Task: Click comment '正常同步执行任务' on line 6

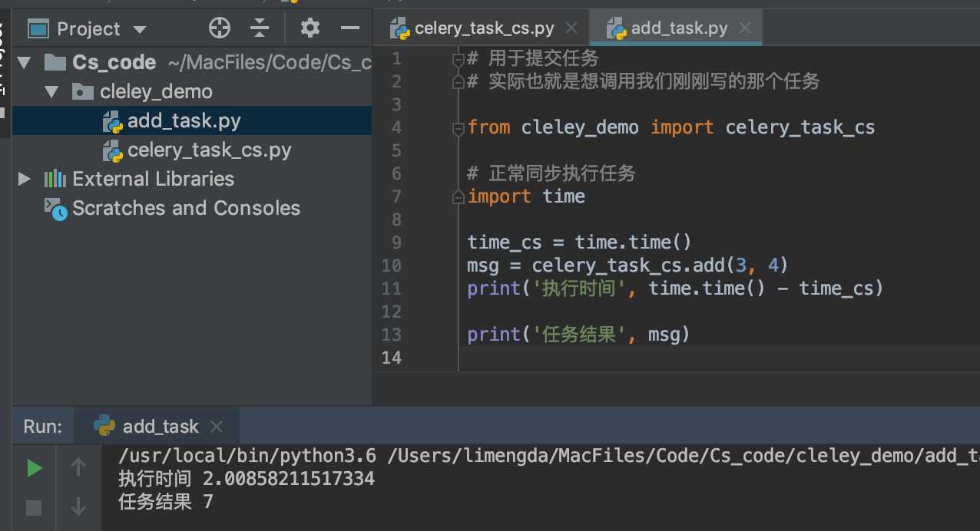Action: point(561,173)
